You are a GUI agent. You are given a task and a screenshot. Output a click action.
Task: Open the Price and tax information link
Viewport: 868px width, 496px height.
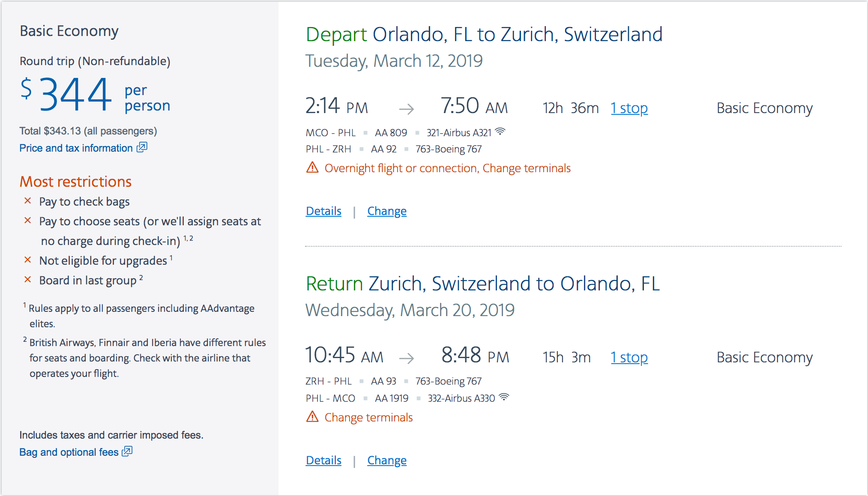coord(76,148)
